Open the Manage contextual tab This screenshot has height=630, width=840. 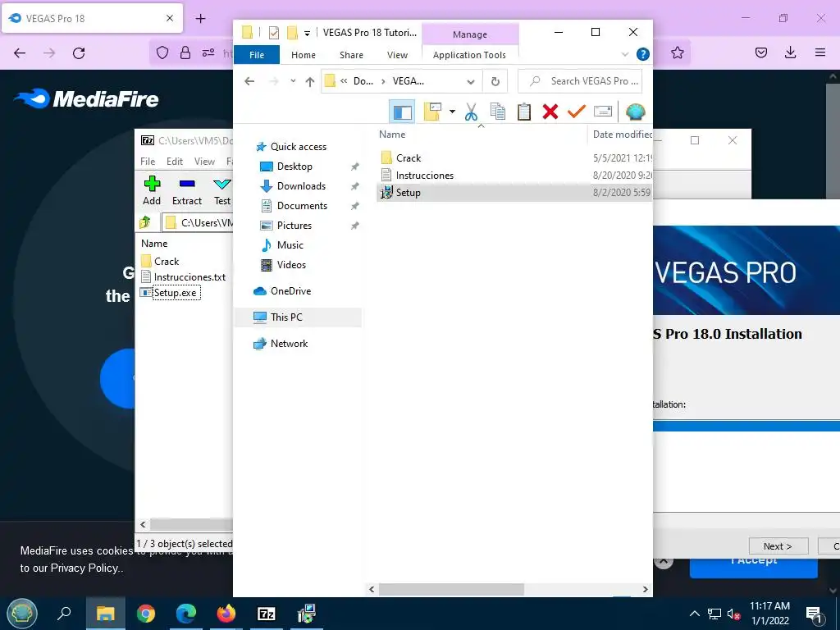tap(470, 34)
